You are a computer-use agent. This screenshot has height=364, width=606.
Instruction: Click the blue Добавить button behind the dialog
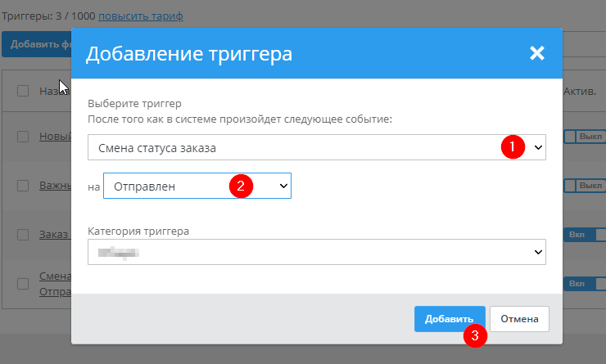36,45
